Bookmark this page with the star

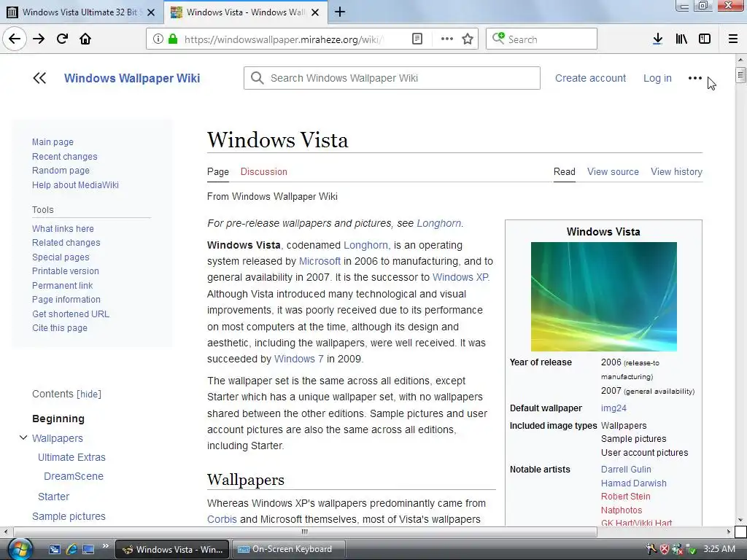coord(468,39)
